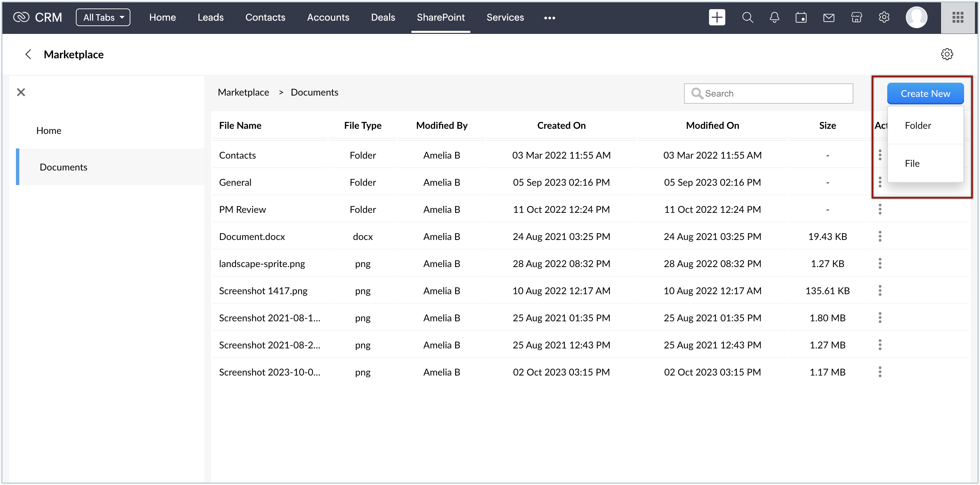
Task: Click the Marketplace breadcrumb link
Action: (243, 92)
